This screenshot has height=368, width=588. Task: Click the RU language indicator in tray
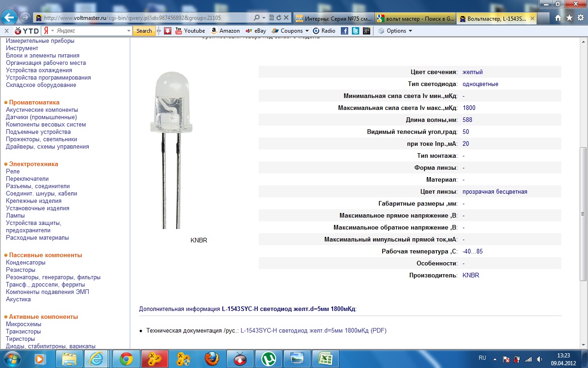click(x=482, y=357)
